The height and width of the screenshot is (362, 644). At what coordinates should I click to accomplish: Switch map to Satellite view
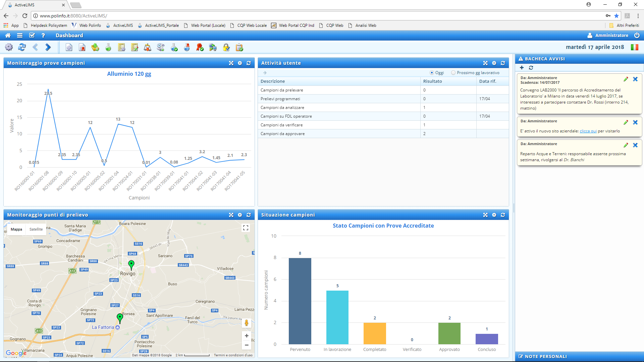click(36, 229)
